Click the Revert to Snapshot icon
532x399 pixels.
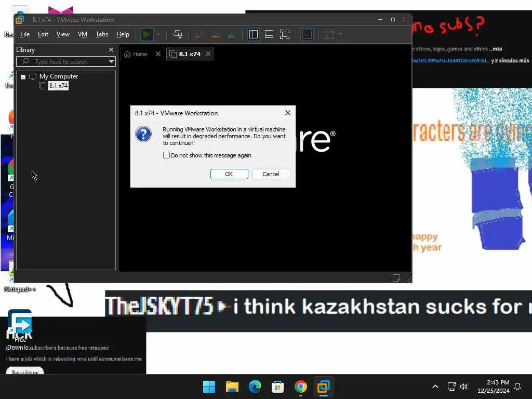tap(216, 34)
